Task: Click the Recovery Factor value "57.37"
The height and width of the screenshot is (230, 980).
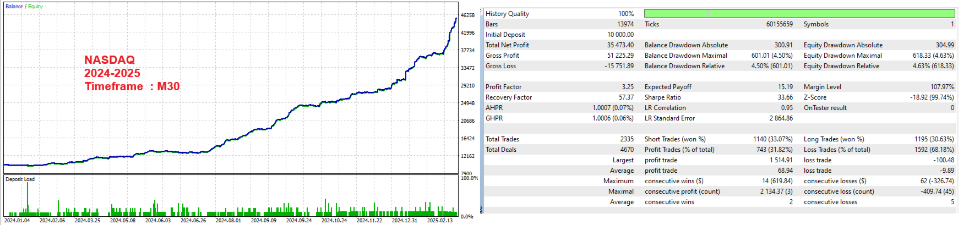Action: coord(626,97)
